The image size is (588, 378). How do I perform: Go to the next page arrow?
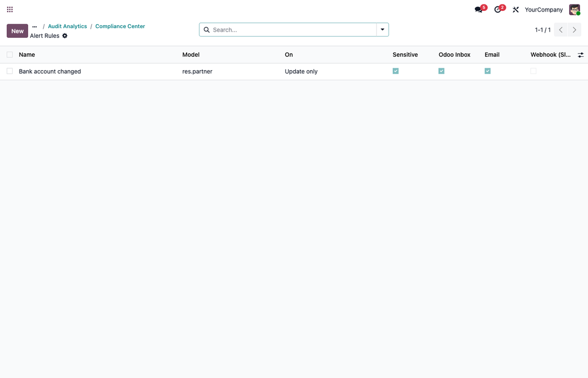point(574,30)
